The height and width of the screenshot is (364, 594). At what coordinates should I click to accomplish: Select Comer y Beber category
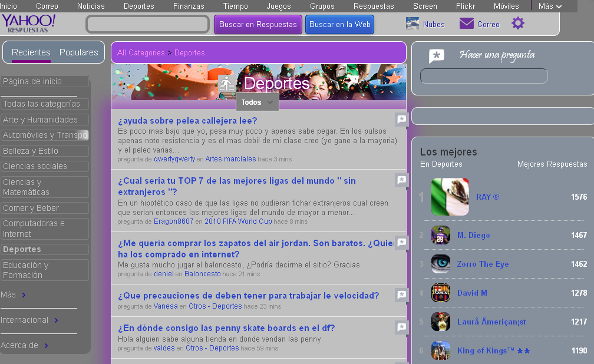click(x=45, y=208)
